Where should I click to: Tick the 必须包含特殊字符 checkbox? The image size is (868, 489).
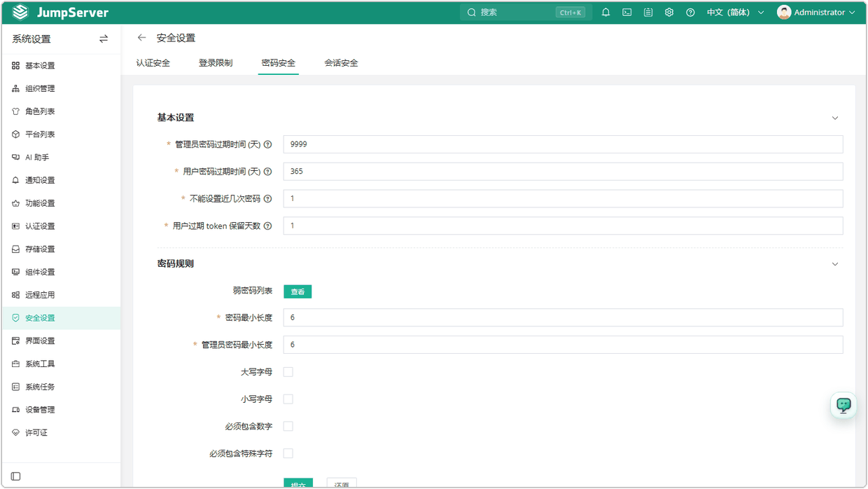(x=288, y=454)
